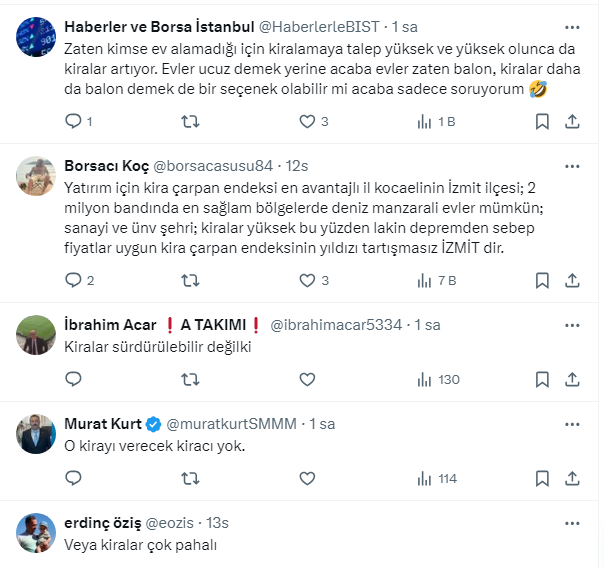Retweet Murat Kurt's tweet
604x568 pixels.
point(190,479)
